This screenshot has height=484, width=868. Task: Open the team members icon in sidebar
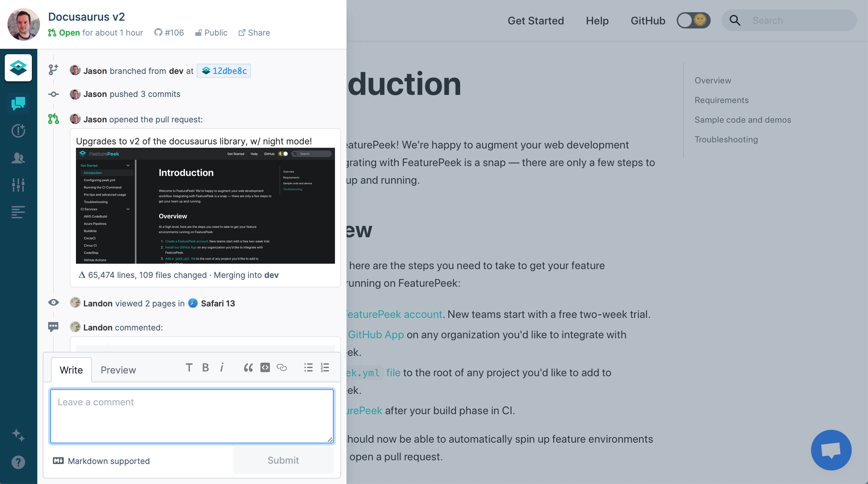[x=18, y=158]
